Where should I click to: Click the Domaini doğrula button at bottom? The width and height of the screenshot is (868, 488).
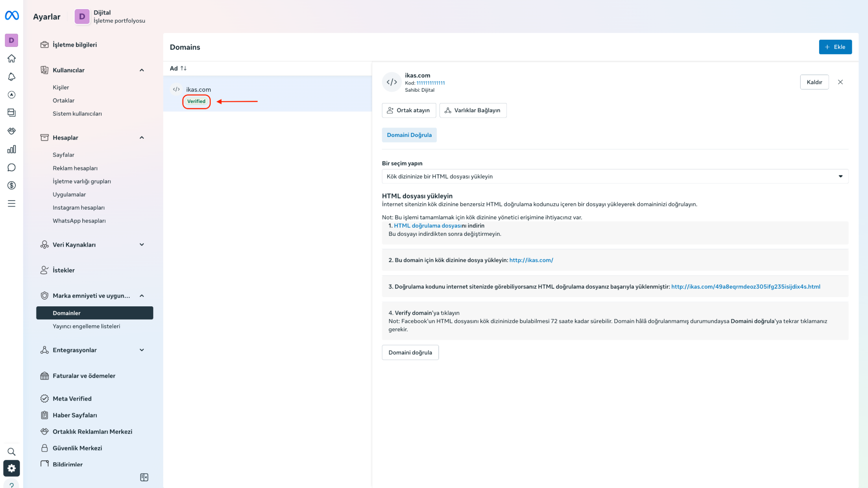click(410, 352)
